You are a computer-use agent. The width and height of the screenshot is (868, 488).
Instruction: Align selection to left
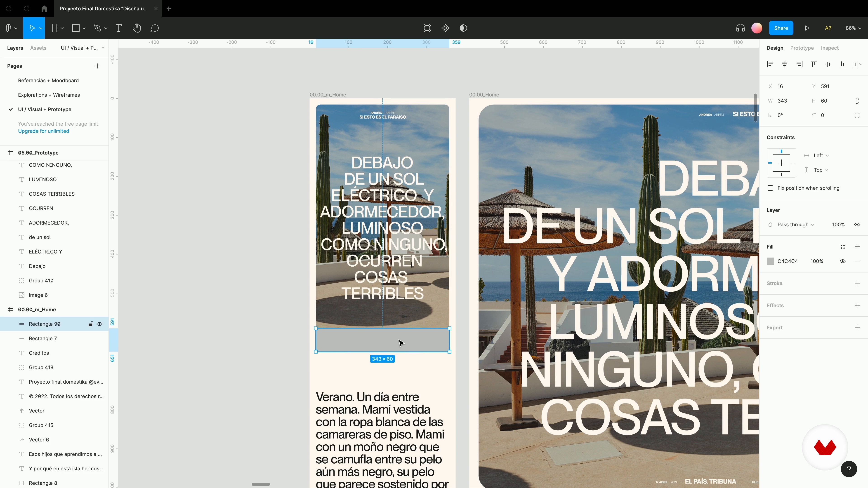770,64
